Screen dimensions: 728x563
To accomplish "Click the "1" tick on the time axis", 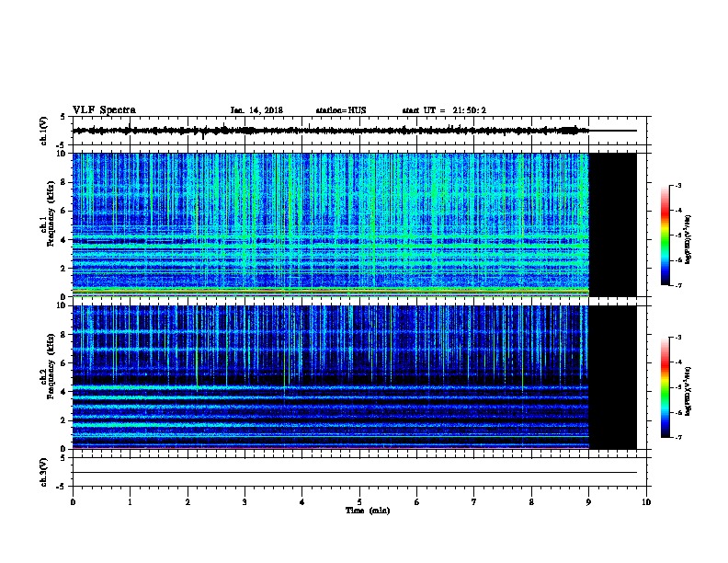I will (130, 502).
